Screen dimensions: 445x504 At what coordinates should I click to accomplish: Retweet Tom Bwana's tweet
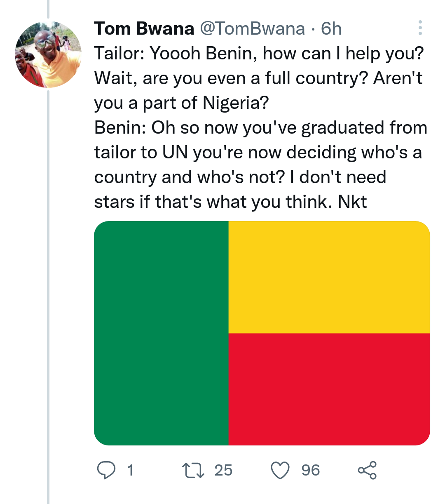(193, 470)
